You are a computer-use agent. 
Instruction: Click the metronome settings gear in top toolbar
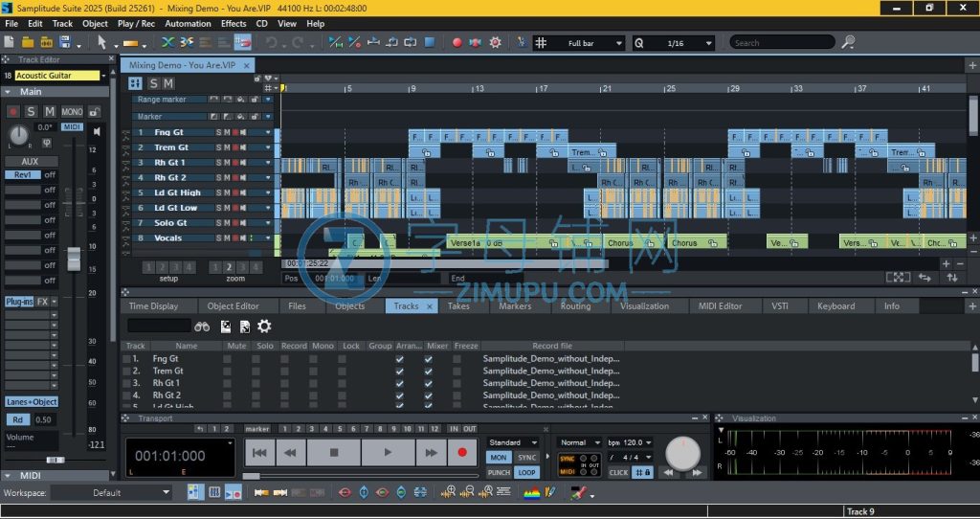pyautogui.click(x=495, y=43)
